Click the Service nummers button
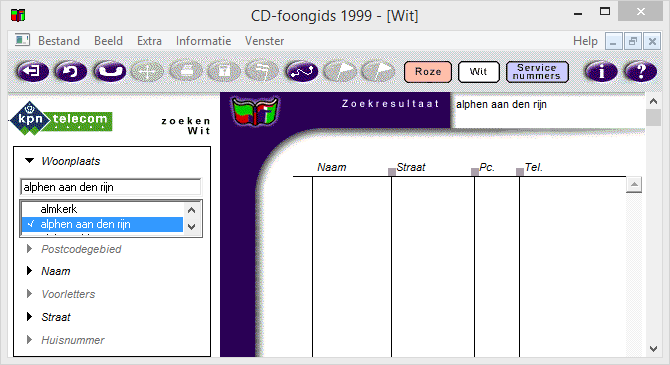The height and width of the screenshot is (365, 670). (537, 71)
